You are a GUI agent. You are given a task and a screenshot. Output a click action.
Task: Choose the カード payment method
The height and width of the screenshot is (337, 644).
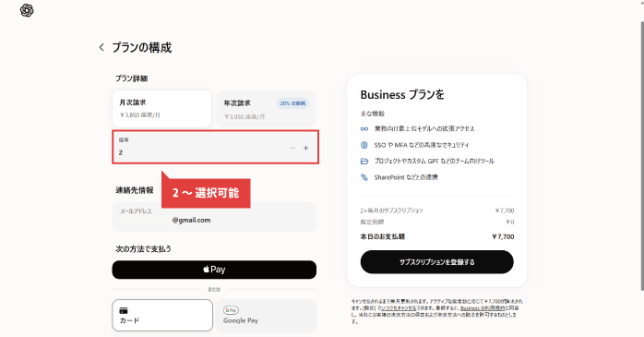click(162, 315)
